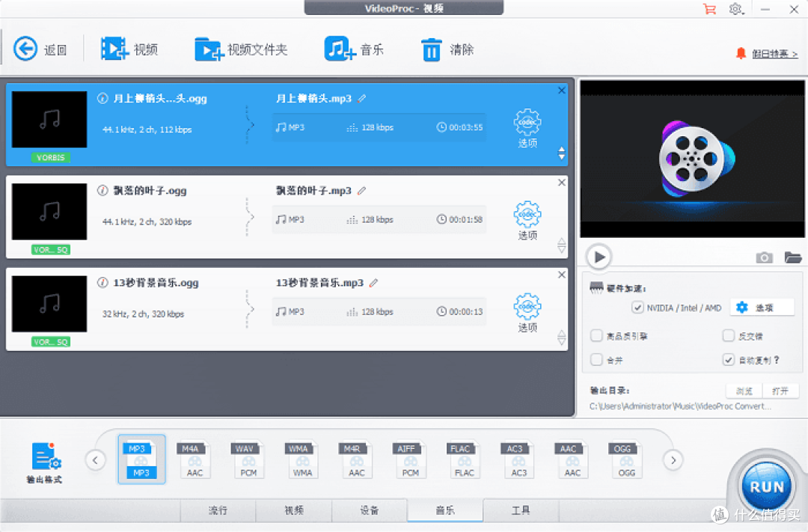Open the 输出格式 settings icon

(46, 456)
